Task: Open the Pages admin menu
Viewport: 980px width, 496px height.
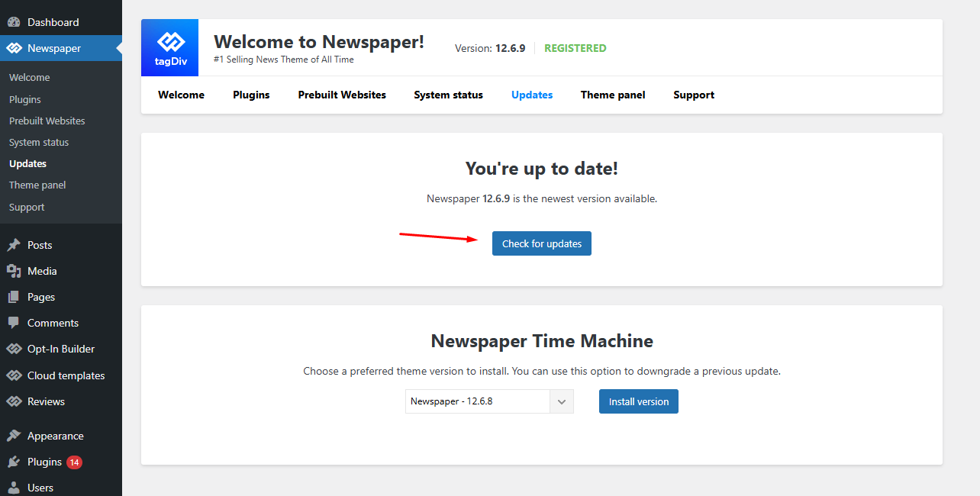Action: [x=61, y=297]
